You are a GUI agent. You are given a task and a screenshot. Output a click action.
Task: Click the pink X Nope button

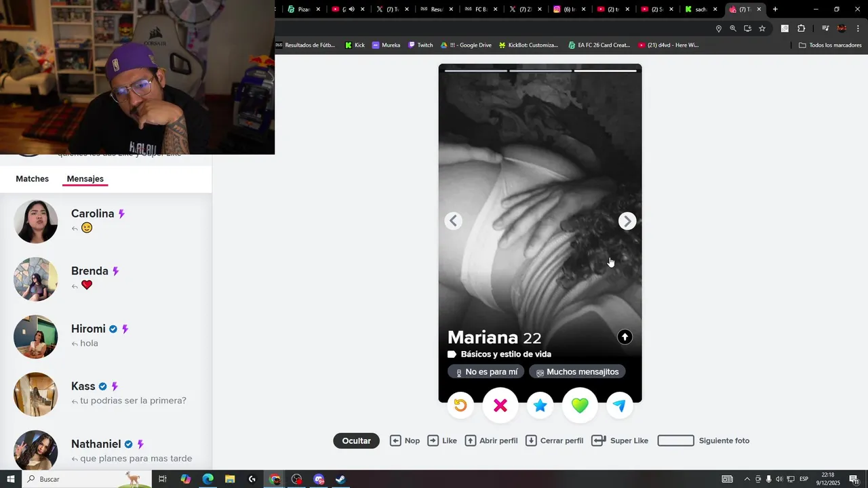point(500,405)
